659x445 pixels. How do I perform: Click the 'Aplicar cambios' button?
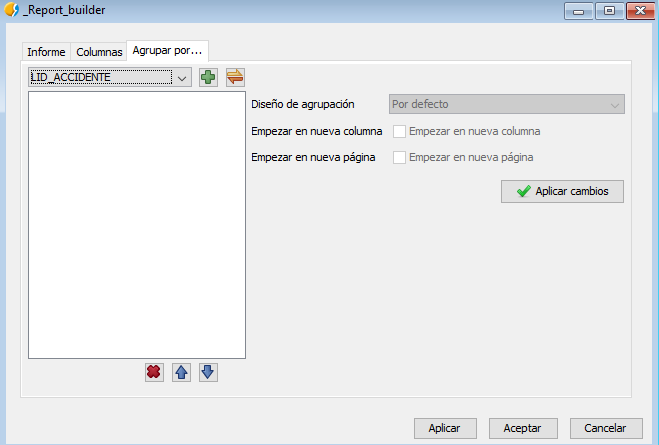pos(562,192)
